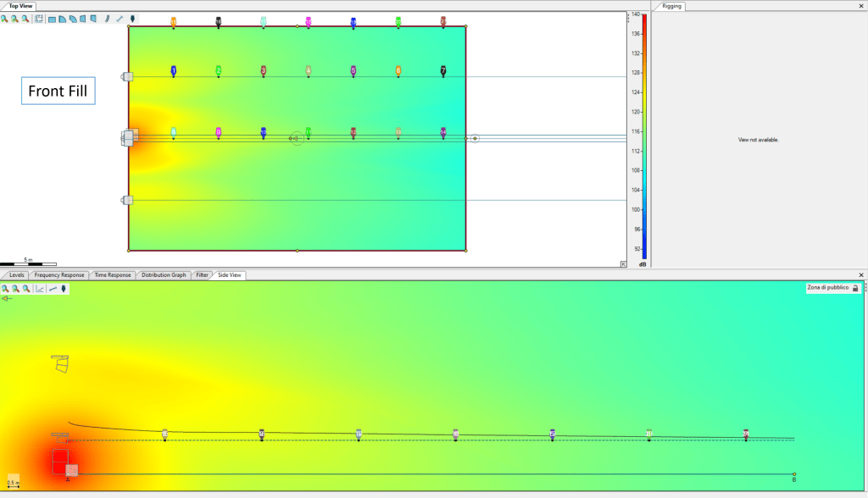868x498 pixels.
Task: Select the microphone tool in Top View toolbar
Action: (133, 18)
